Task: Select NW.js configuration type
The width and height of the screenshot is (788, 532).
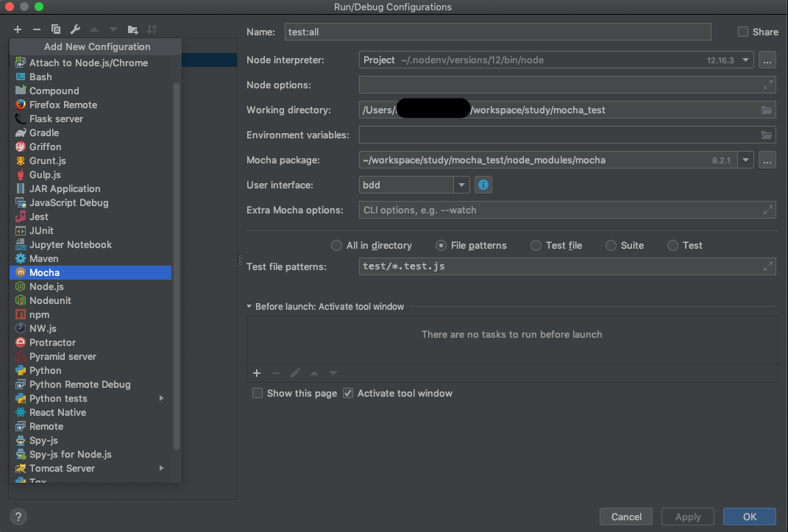Action: point(90,328)
